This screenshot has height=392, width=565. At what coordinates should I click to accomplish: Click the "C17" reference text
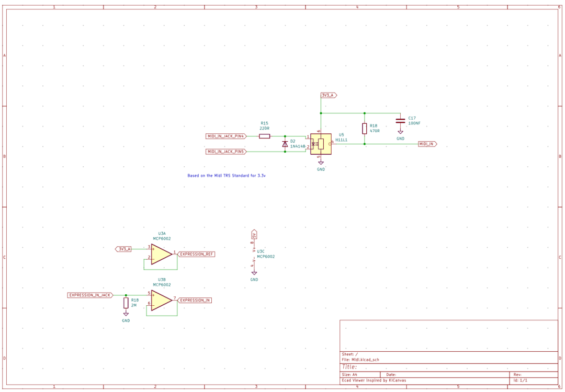click(x=412, y=118)
